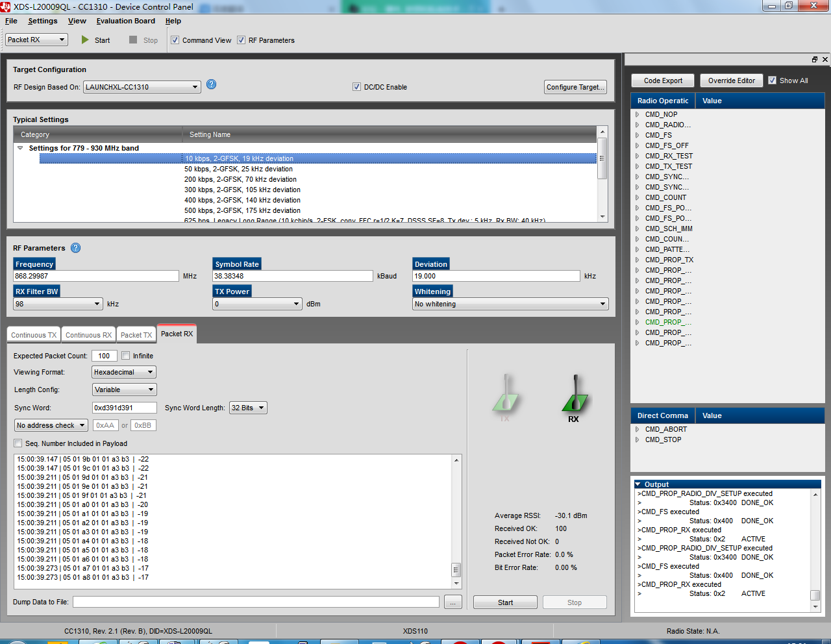This screenshot has width=831, height=644.
Task: Open the RF Parameters help icon
Action: coord(76,247)
